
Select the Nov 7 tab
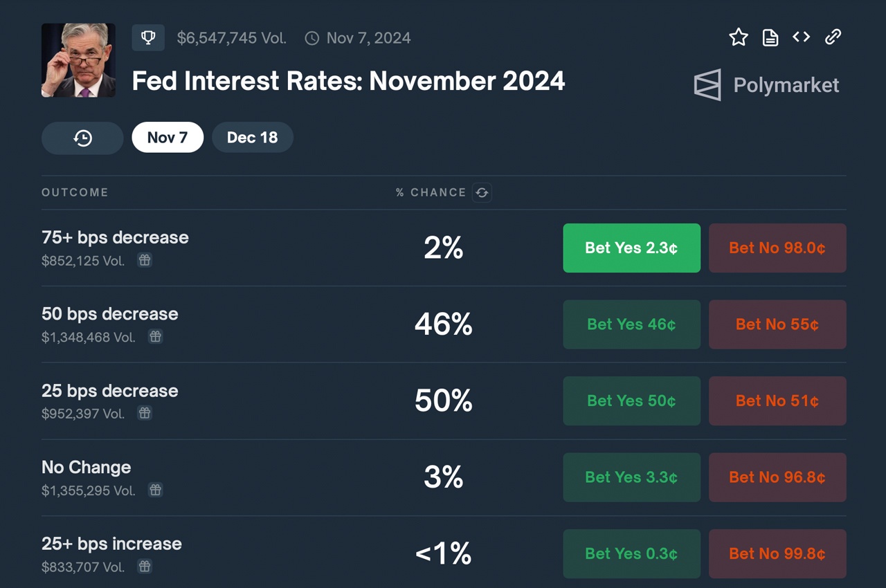tap(168, 138)
